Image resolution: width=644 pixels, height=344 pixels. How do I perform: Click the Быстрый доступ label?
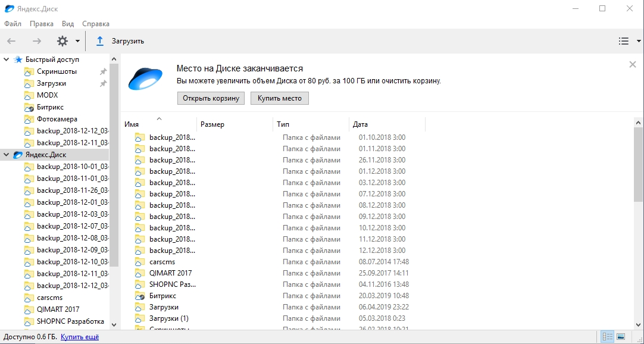pos(52,60)
